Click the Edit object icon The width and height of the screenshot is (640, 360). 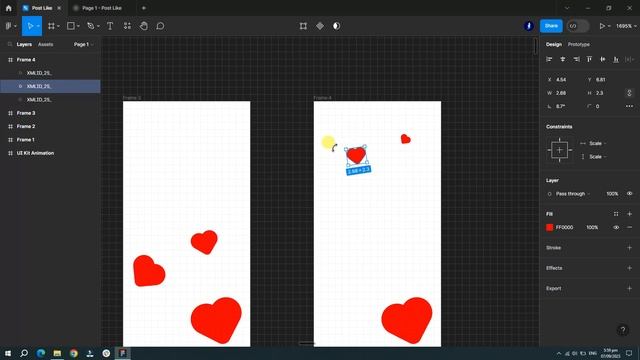(x=303, y=26)
